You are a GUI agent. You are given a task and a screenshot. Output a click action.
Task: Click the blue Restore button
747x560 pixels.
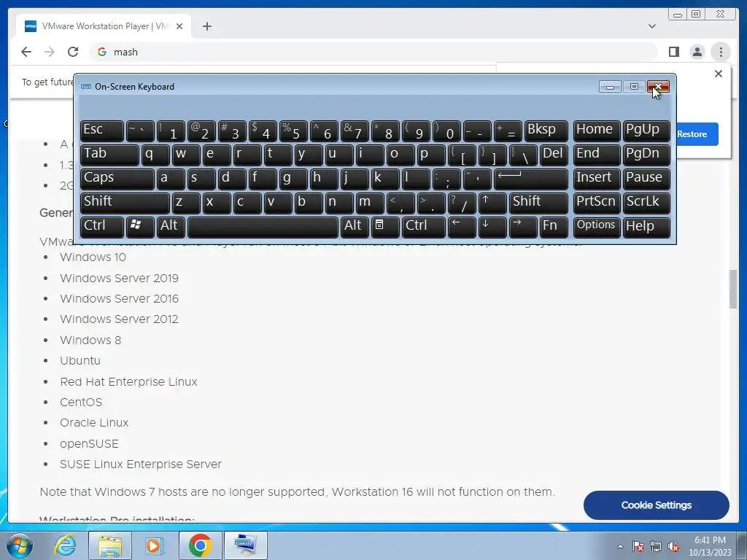697,134
